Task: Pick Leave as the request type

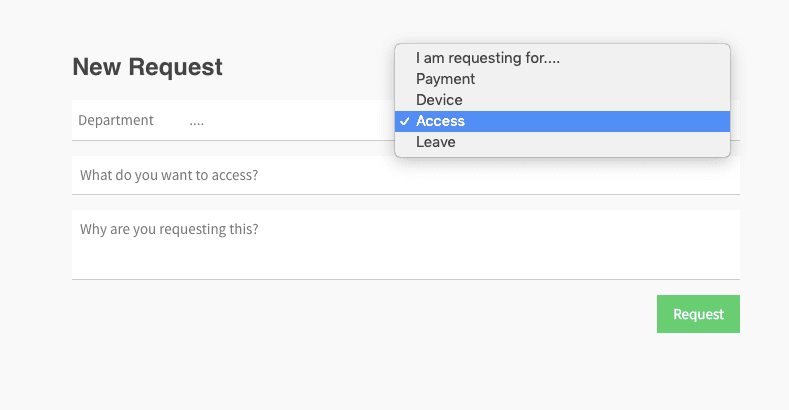Action: coord(436,142)
